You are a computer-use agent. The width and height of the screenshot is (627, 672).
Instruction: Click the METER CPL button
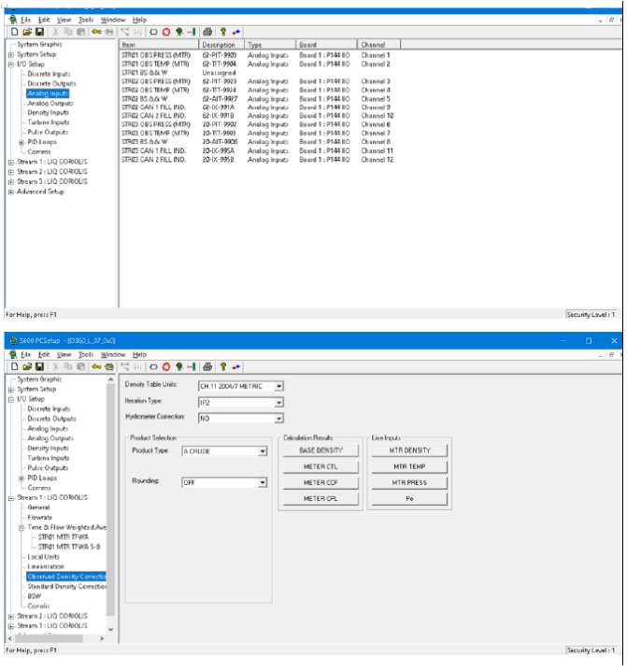[x=321, y=499]
